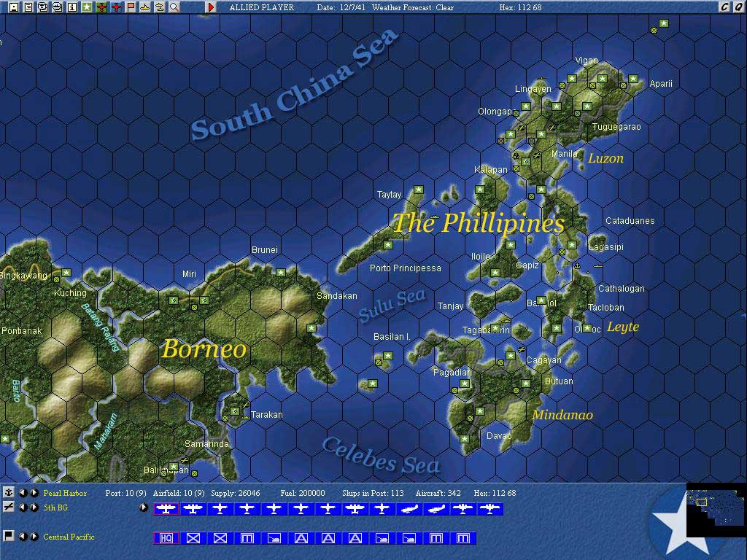Click the fourth toolbar icon left of the info icon

click(58, 7)
